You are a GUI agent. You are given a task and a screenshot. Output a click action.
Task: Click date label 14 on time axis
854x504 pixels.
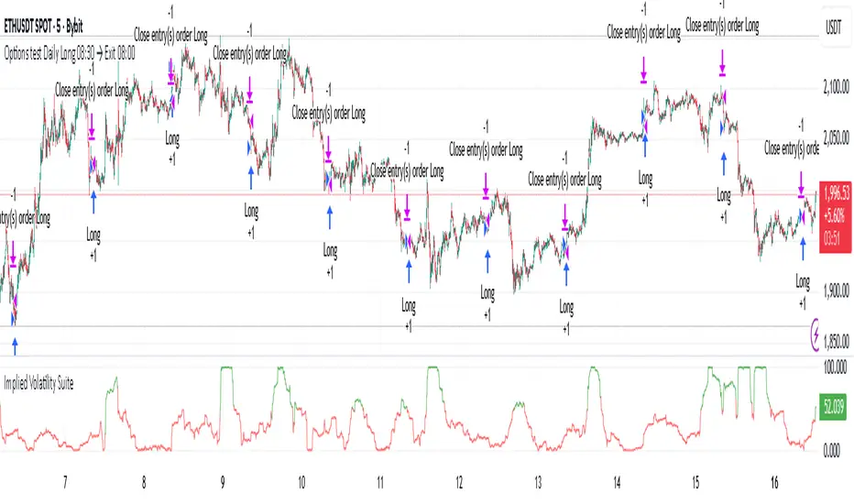pos(617,482)
